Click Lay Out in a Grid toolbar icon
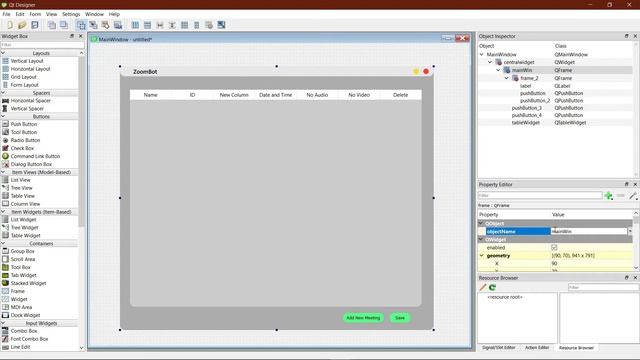Viewport: 640px width, 360px height. click(184, 25)
